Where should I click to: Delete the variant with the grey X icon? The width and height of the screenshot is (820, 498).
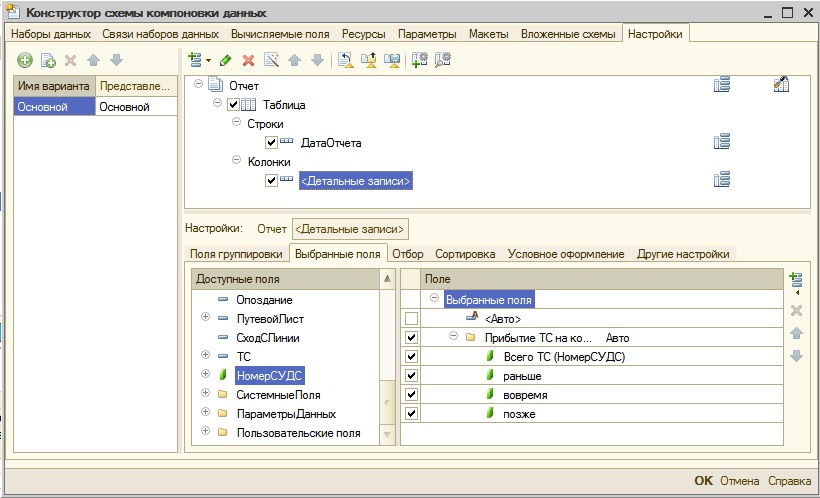click(x=71, y=60)
